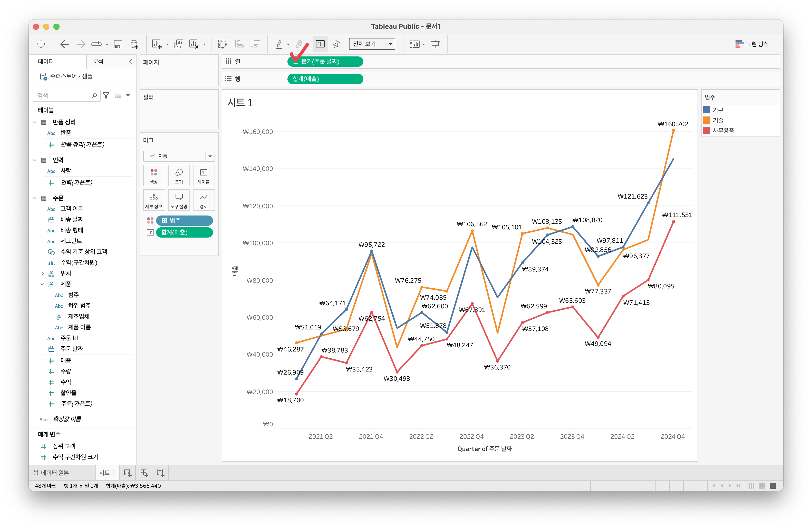This screenshot has height=529, width=812.
Task: Collapse the 반품 정리 table
Action: point(34,122)
